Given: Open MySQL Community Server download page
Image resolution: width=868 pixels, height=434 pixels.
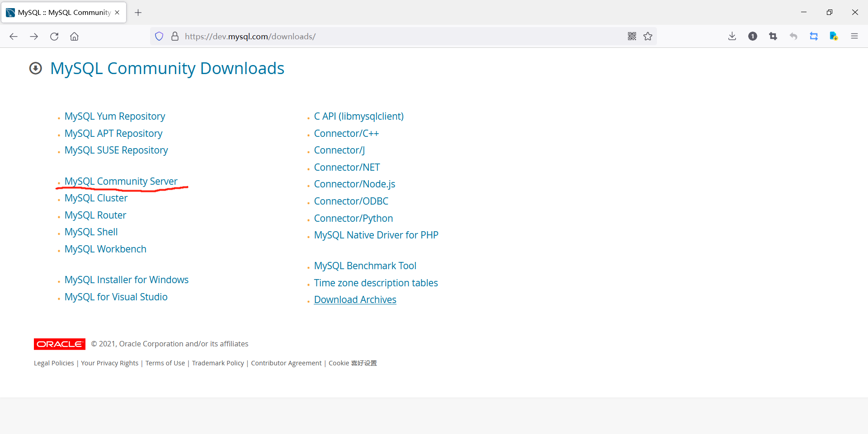Looking at the screenshot, I should tap(121, 182).
